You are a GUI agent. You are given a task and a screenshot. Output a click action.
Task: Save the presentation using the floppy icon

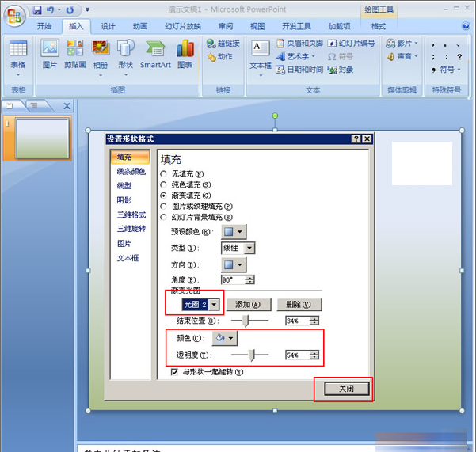point(37,10)
